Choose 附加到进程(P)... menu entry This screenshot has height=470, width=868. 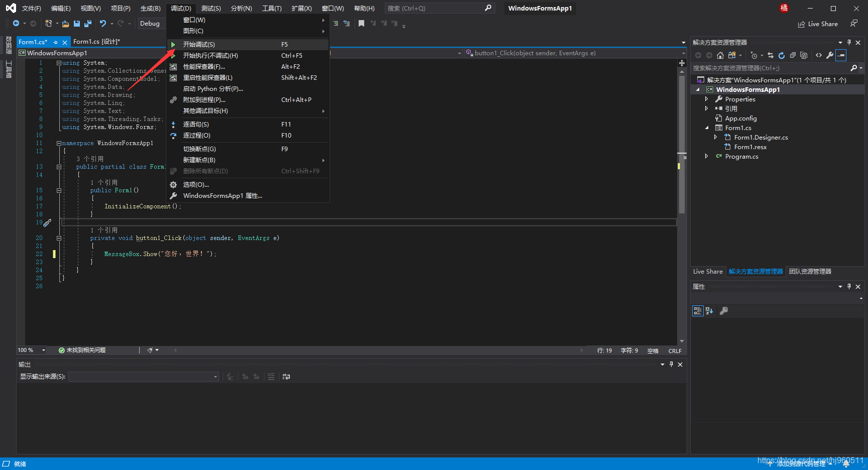[x=248, y=100]
